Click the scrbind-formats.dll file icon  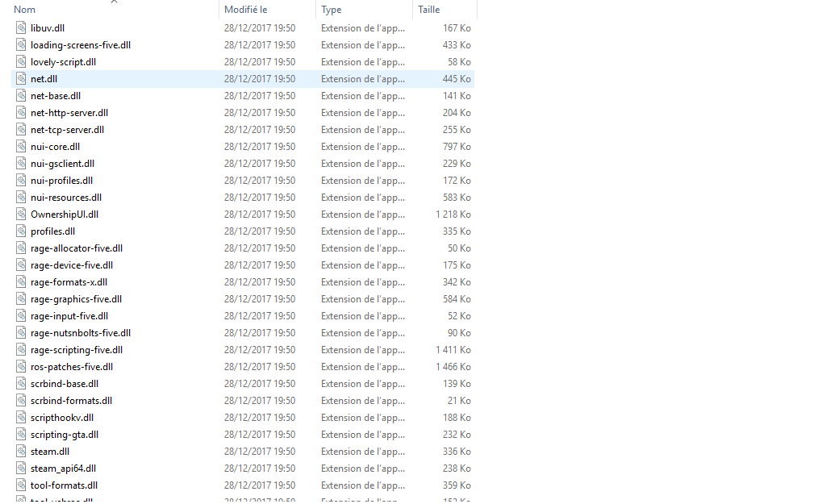[x=21, y=401]
